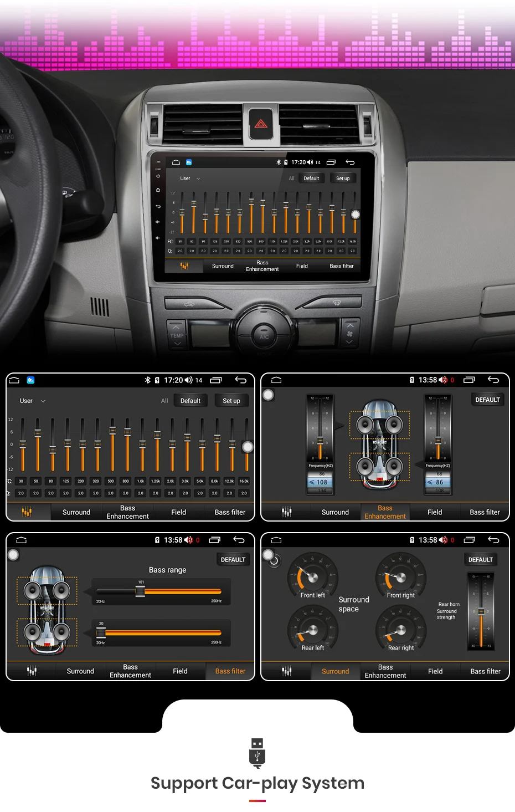Tap the 50 Hz slider handle in the equalizer panel
Image resolution: width=515 pixels, height=812 pixels.
click(x=38, y=433)
